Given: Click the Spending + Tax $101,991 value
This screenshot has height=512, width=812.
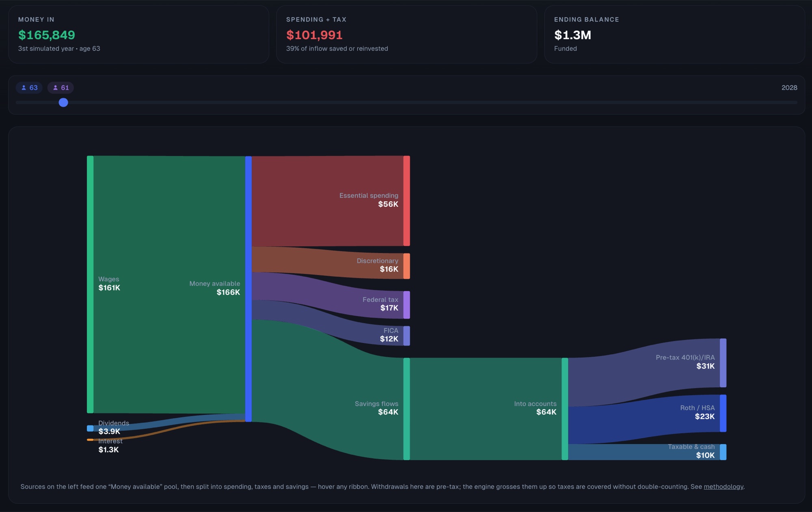Looking at the screenshot, I should pos(314,35).
